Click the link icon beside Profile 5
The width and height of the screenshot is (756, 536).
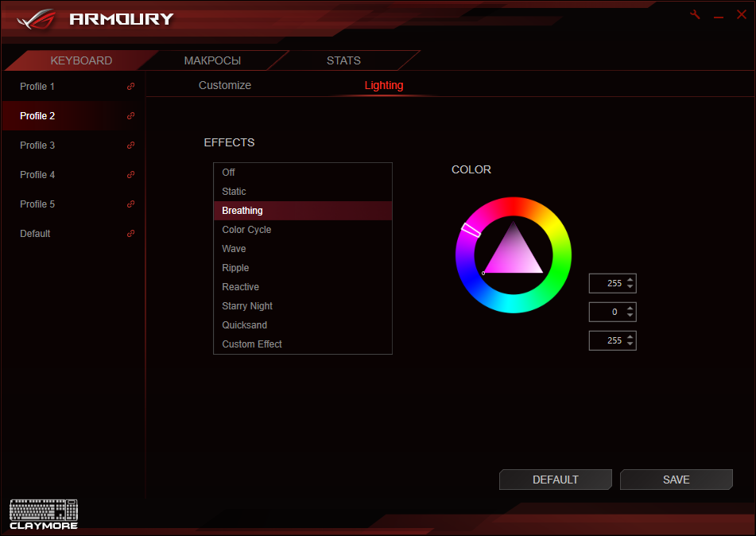tap(130, 204)
